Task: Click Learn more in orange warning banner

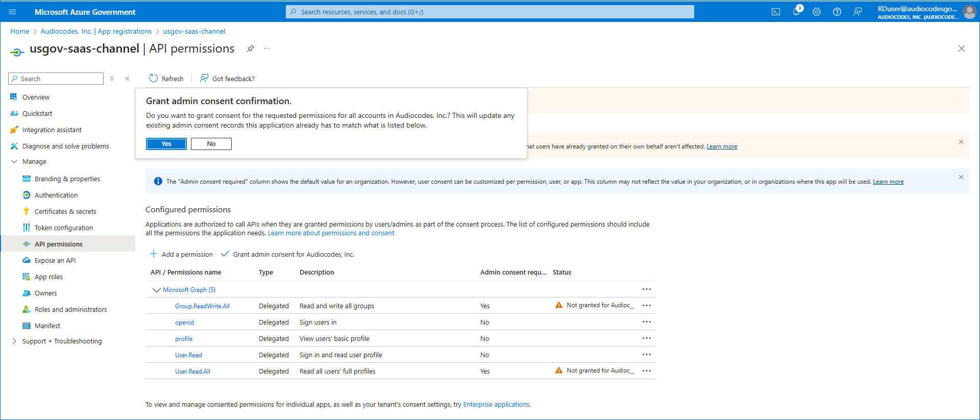Action: [x=722, y=146]
